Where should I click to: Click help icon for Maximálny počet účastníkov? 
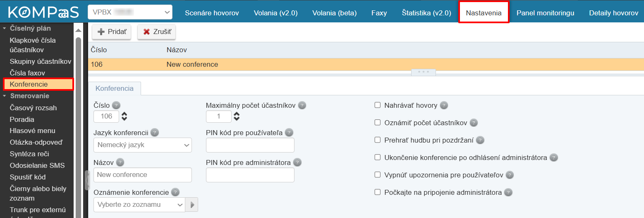click(x=302, y=105)
